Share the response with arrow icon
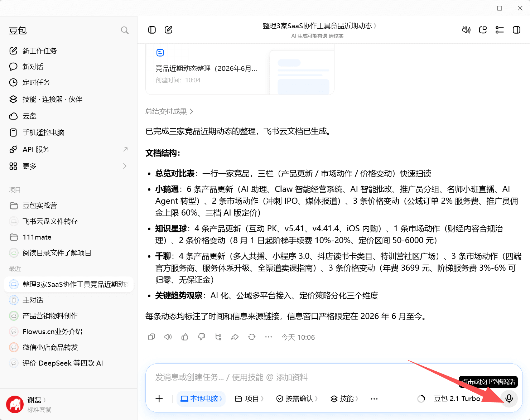This screenshot has height=420, width=530. pyautogui.click(x=235, y=337)
